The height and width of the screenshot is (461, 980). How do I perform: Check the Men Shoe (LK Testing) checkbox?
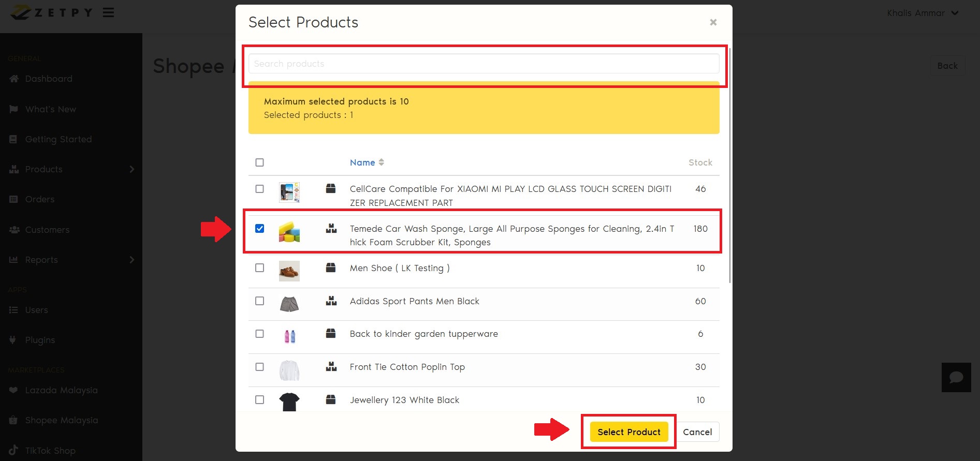coord(260,268)
